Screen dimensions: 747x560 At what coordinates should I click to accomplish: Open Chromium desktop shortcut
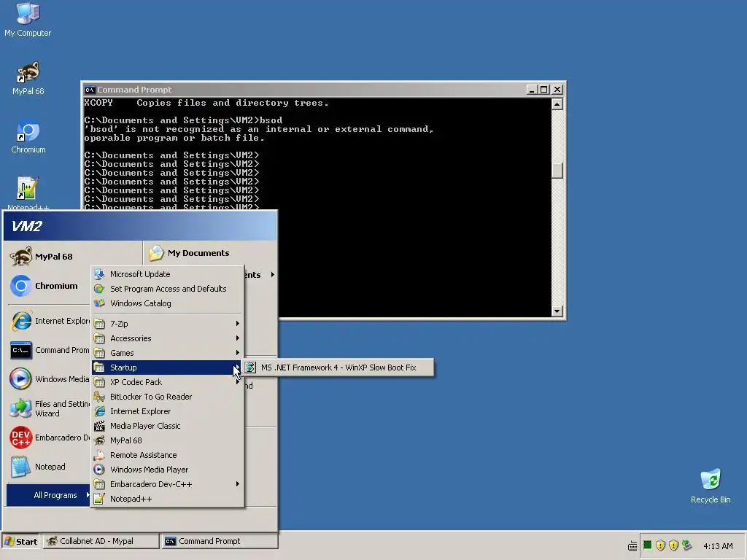[28, 136]
